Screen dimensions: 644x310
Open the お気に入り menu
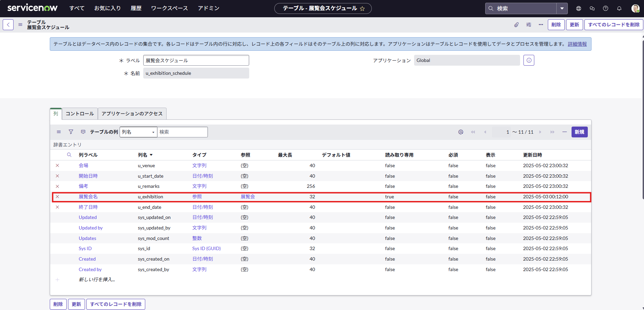click(107, 8)
